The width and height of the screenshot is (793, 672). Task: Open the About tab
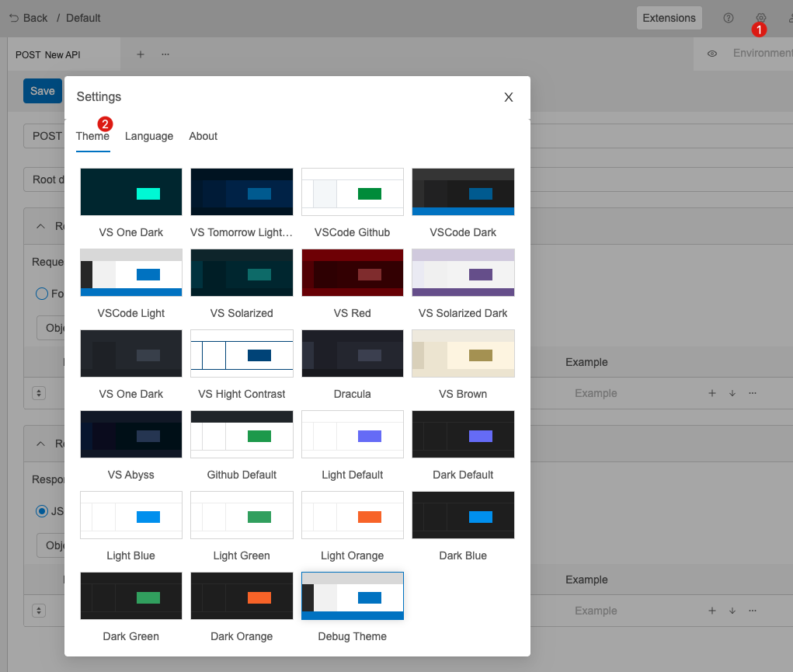tap(203, 136)
